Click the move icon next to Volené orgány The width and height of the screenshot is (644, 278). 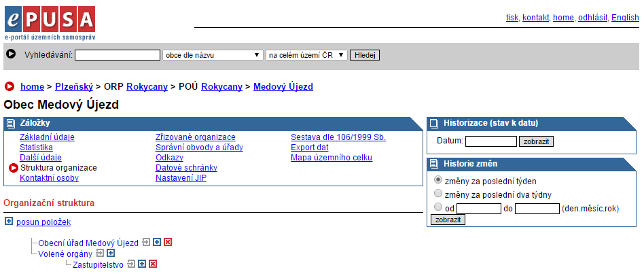[100, 254]
